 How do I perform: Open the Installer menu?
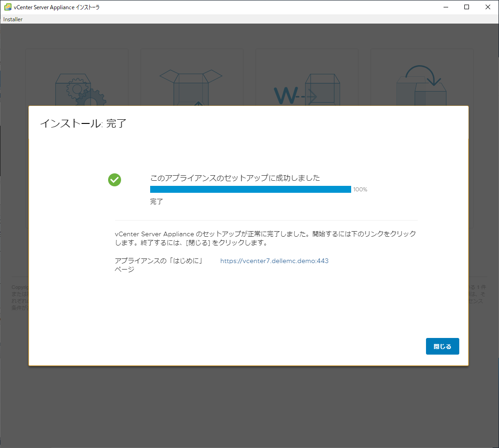click(13, 19)
